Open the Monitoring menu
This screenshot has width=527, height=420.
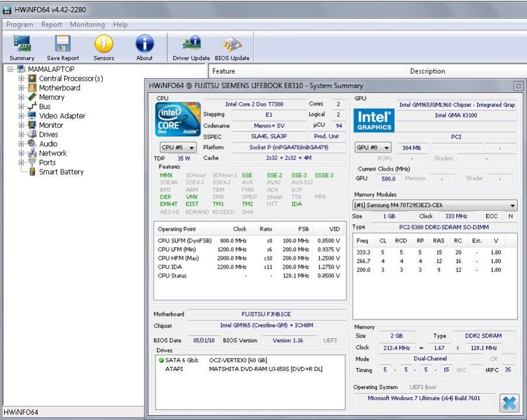pos(88,25)
